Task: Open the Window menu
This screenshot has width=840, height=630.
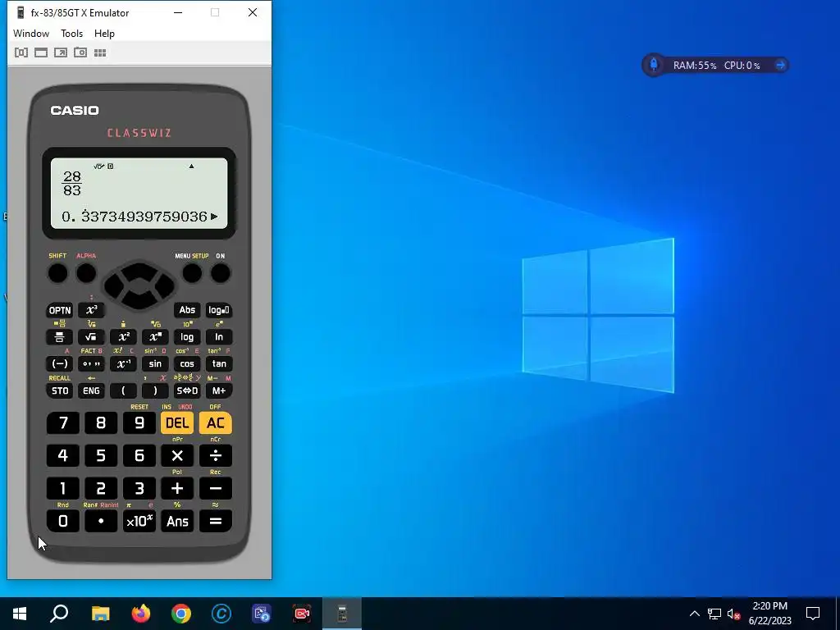Action: pos(31,33)
